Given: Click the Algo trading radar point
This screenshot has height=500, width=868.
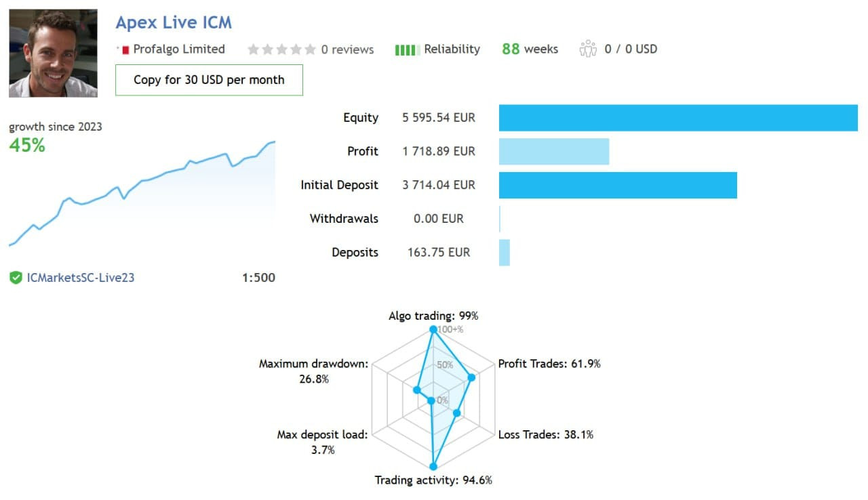Looking at the screenshot, I should (433, 330).
